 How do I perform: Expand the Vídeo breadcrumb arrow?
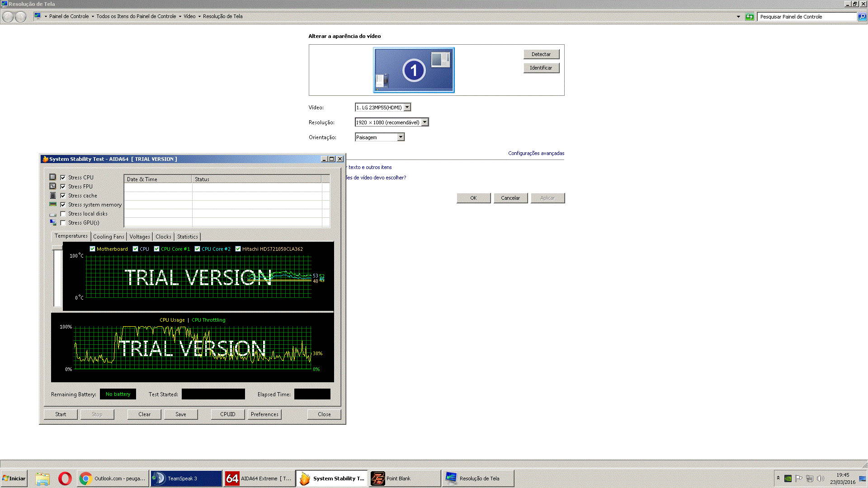(x=199, y=17)
